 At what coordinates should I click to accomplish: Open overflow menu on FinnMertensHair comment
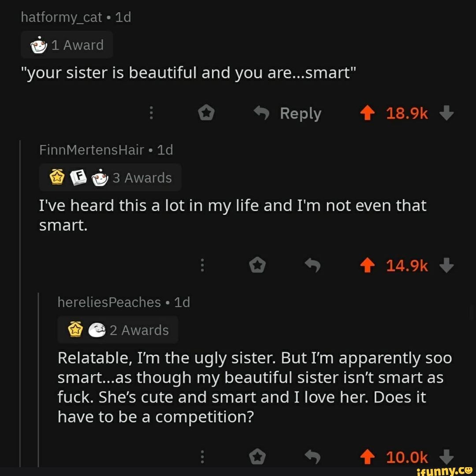point(202,266)
